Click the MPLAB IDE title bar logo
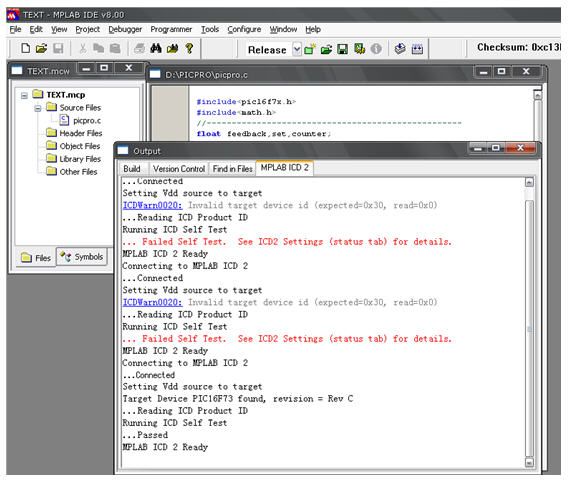 [x=13, y=15]
